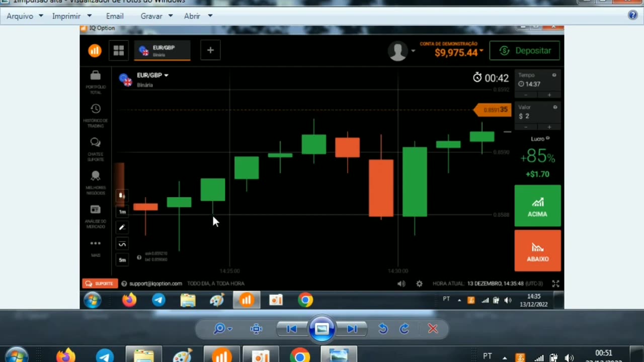The height and width of the screenshot is (362, 644).
Task: Open the asset grid layout icon
Action: click(x=119, y=50)
